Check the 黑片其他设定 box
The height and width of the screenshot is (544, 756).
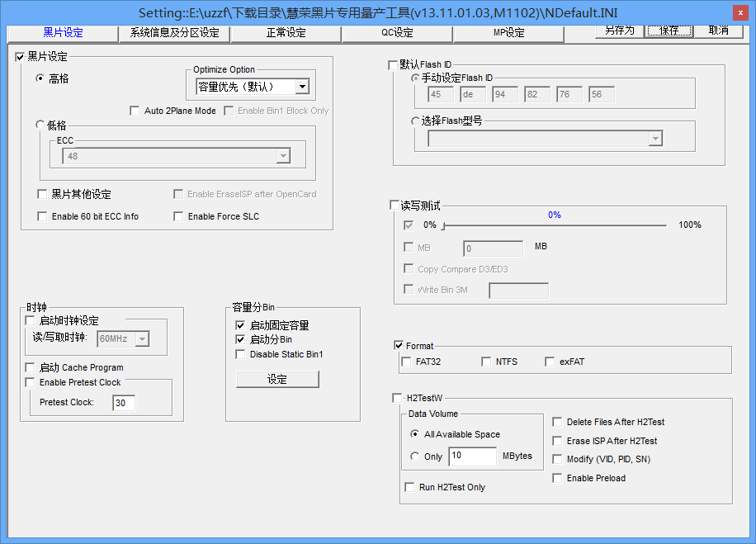click(x=42, y=194)
